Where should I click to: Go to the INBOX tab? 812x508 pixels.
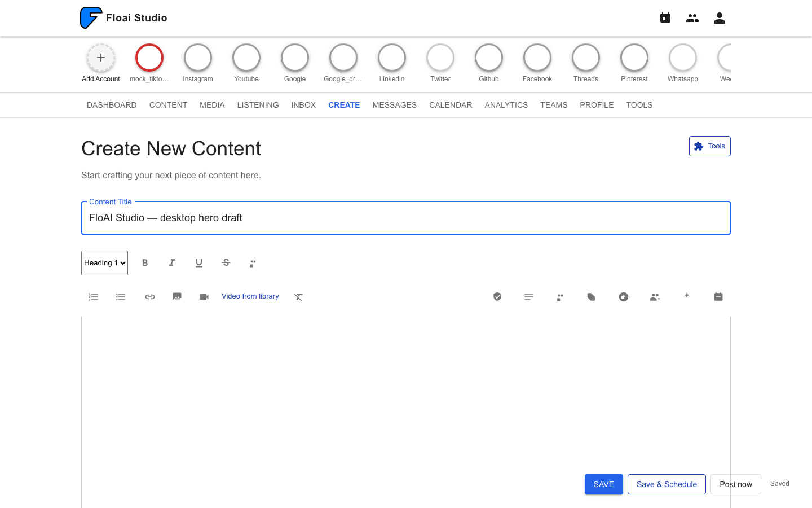coord(303,105)
